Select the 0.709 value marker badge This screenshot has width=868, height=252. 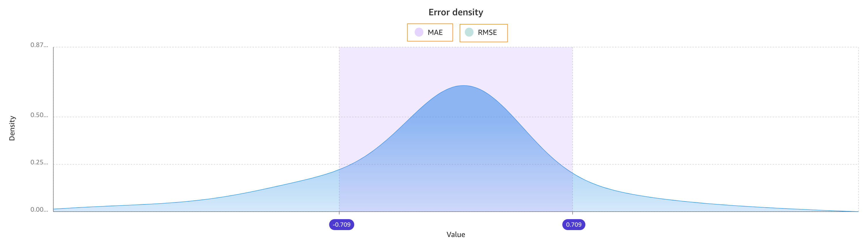[x=573, y=224]
